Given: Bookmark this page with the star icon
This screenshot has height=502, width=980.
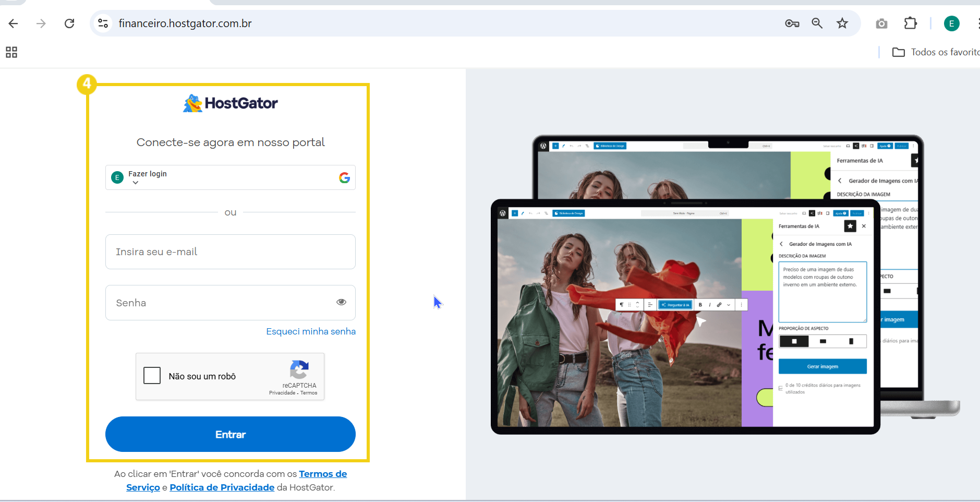Looking at the screenshot, I should point(842,23).
